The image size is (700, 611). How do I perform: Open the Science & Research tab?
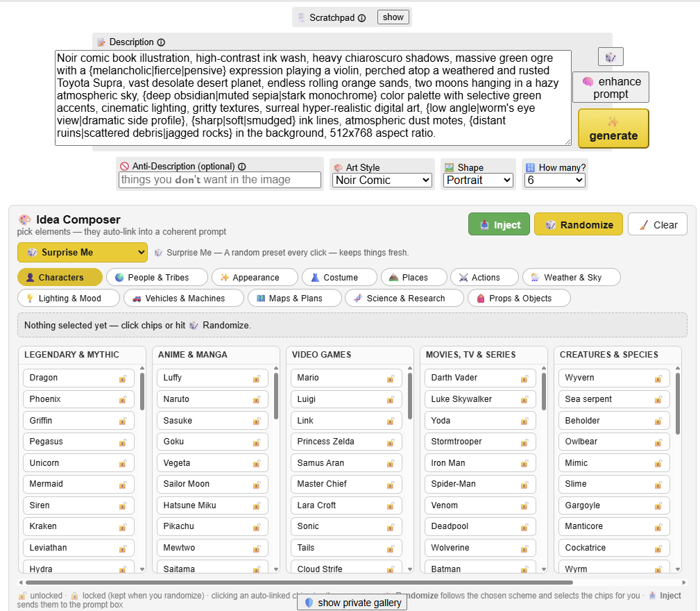pos(404,299)
